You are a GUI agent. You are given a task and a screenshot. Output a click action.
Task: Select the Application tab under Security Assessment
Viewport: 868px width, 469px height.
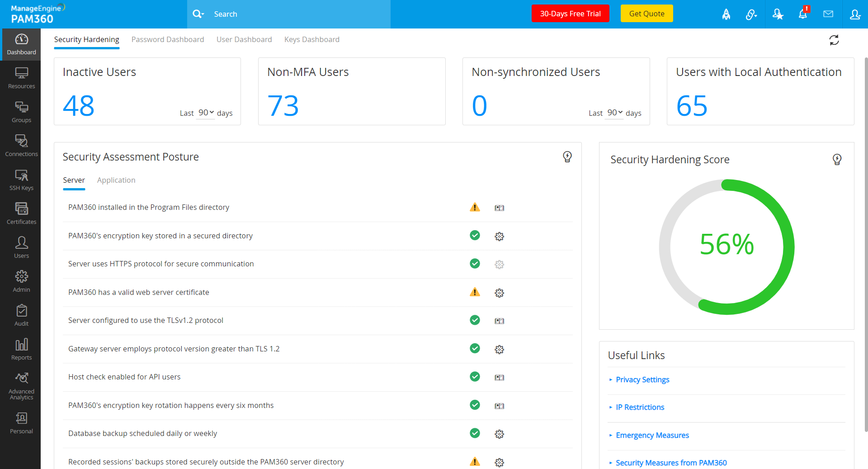pos(116,180)
